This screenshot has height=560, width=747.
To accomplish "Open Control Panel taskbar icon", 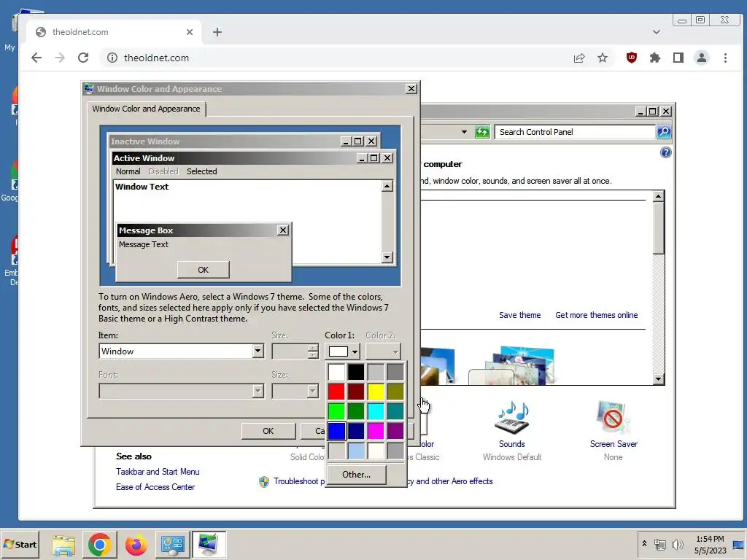I will (172, 545).
